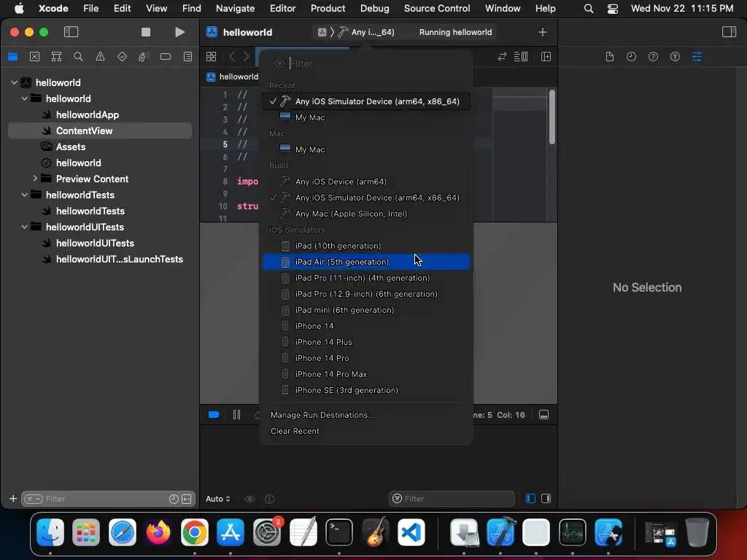Show the variables view pane button
Screen dimensions: 747x560
point(530,499)
